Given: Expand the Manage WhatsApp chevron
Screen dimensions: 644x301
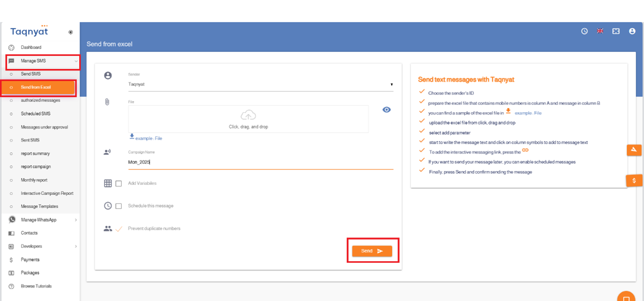Looking at the screenshot, I should tap(76, 220).
